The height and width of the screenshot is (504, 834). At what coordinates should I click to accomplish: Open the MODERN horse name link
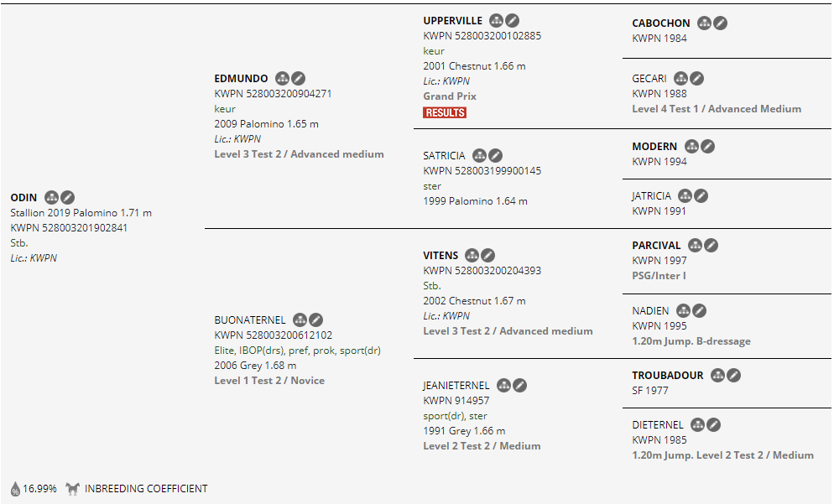pyautogui.click(x=654, y=147)
